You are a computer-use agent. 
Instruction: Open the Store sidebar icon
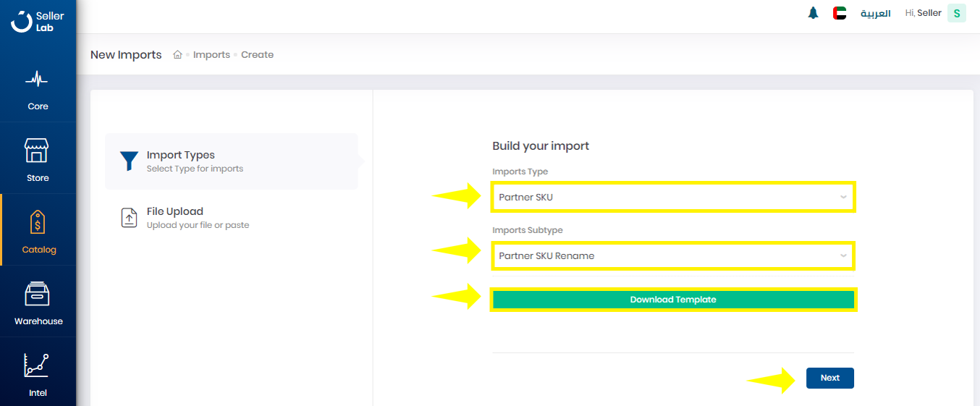[38, 151]
